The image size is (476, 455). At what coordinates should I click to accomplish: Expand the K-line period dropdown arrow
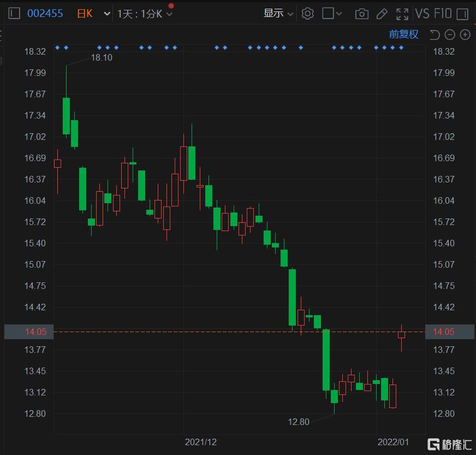coord(107,14)
